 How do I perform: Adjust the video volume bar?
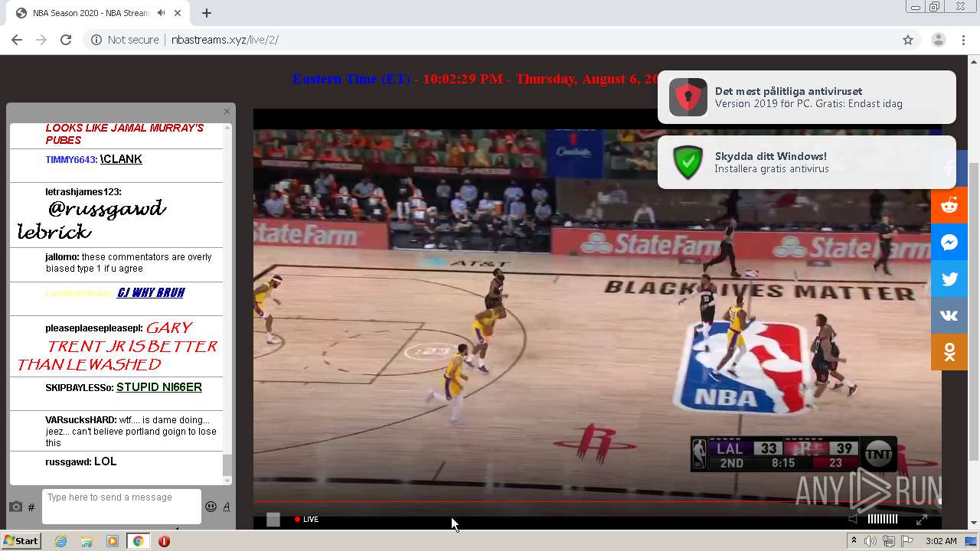pyautogui.click(x=882, y=519)
